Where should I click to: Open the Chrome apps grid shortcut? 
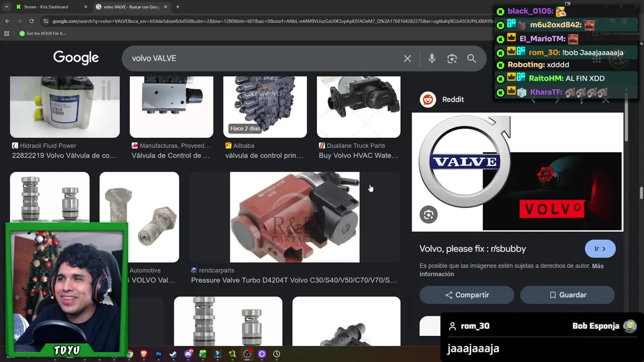point(7,33)
